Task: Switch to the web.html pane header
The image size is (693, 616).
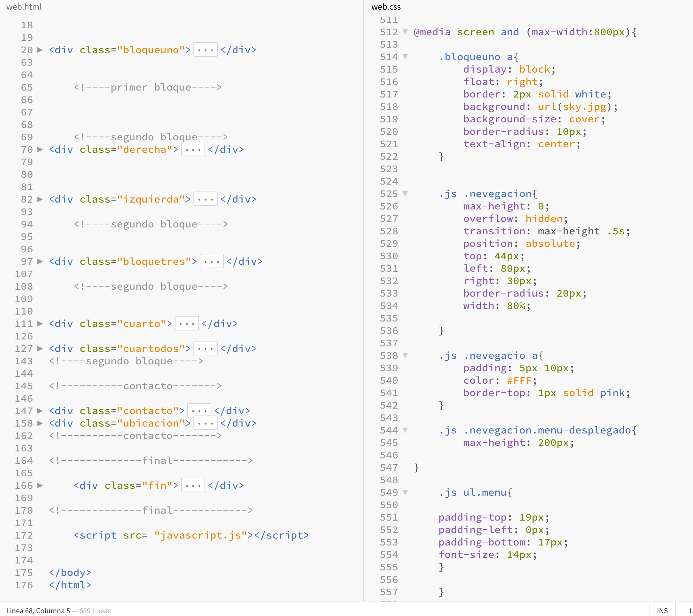Action: [24, 7]
